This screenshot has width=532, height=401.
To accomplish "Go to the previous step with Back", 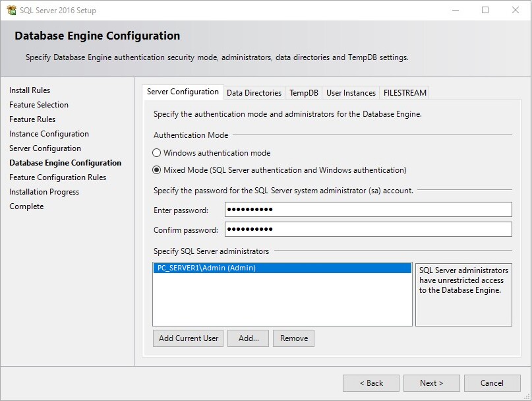I will (370, 383).
